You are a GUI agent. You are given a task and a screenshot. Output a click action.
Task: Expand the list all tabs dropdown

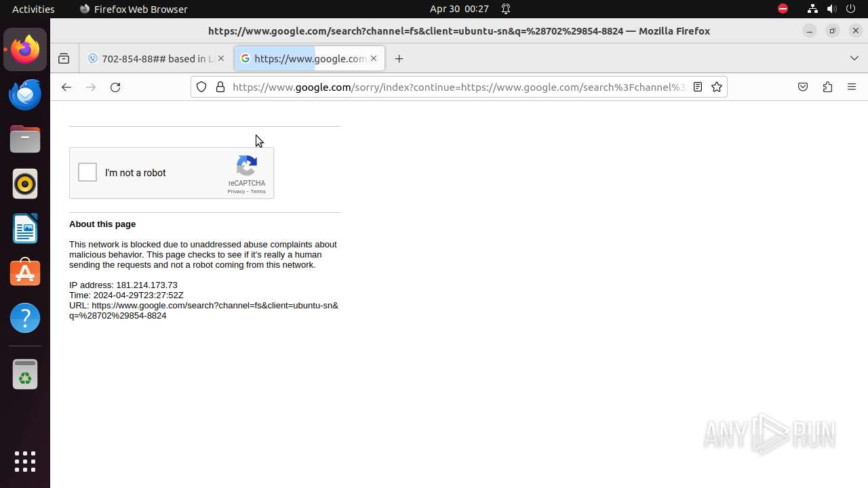point(854,58)
